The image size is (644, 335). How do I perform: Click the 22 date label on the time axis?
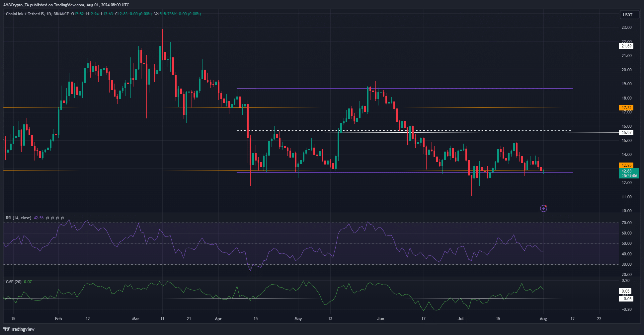click(x=599, y=319)
